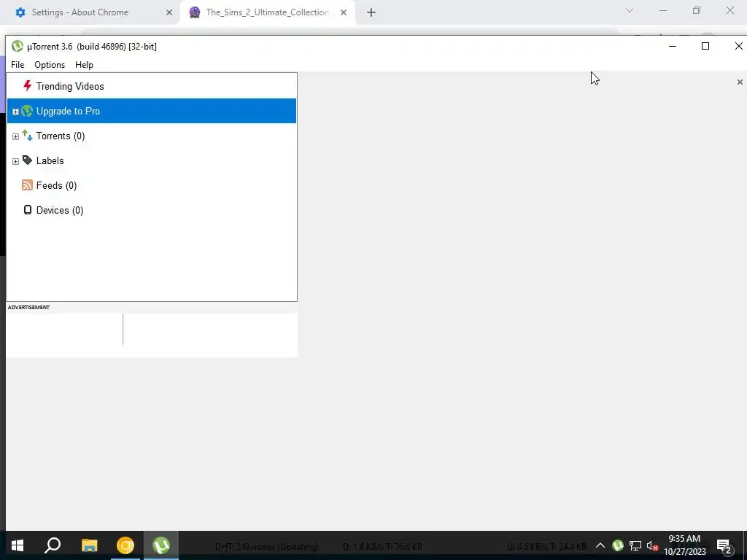Open Windows taskbar search

(x=53, y=545)
